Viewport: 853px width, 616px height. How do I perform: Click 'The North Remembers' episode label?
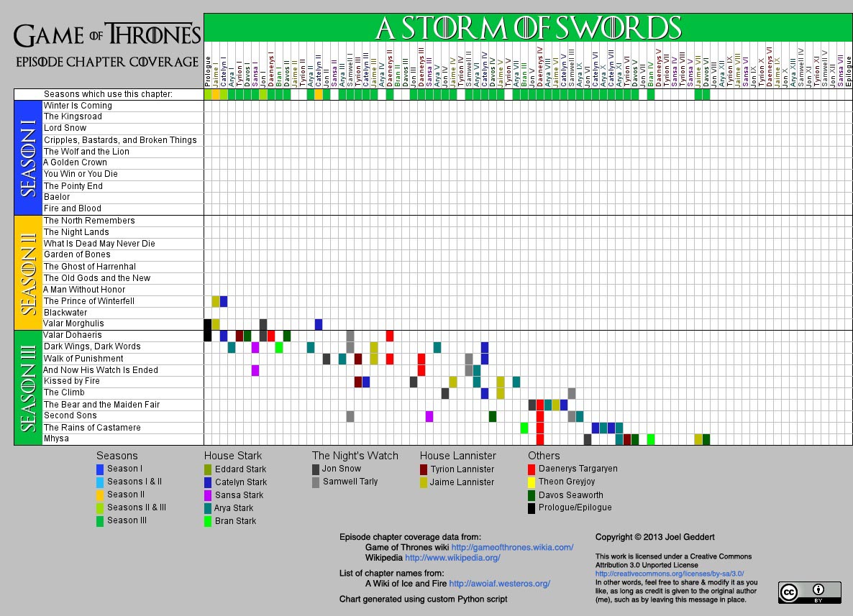pos(89,220)
